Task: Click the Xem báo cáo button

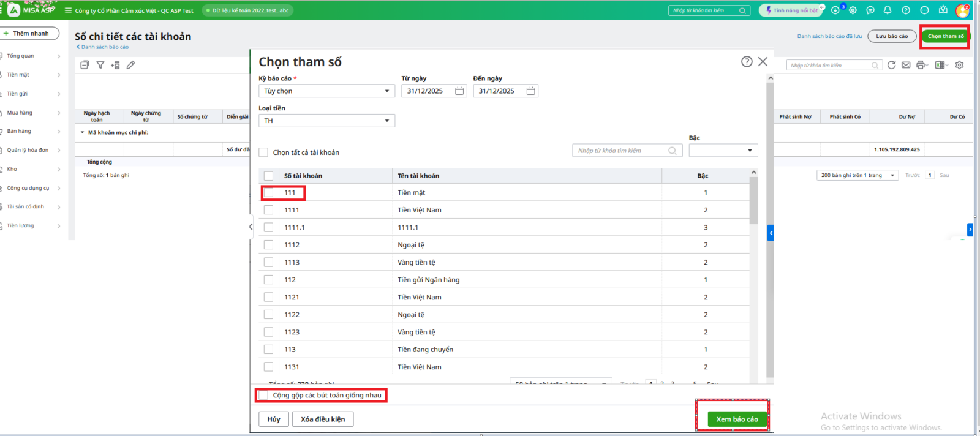Action: pos(737,419)
